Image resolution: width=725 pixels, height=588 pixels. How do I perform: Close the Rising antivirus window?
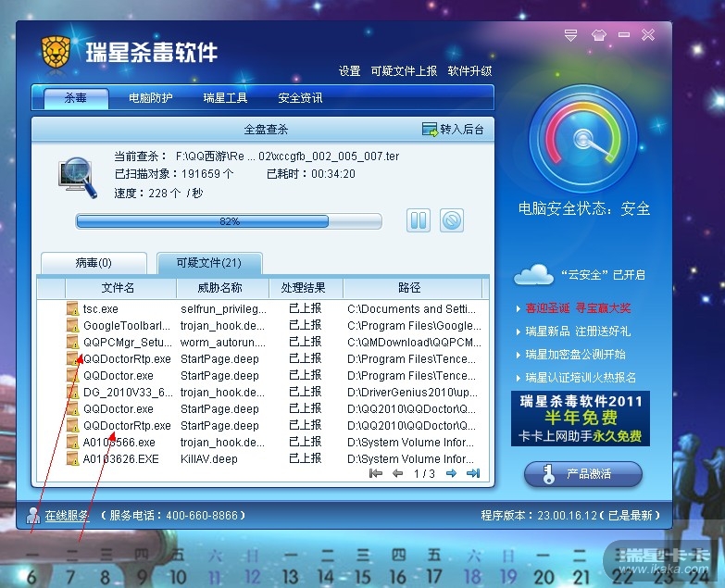click(x=648, y=34)
